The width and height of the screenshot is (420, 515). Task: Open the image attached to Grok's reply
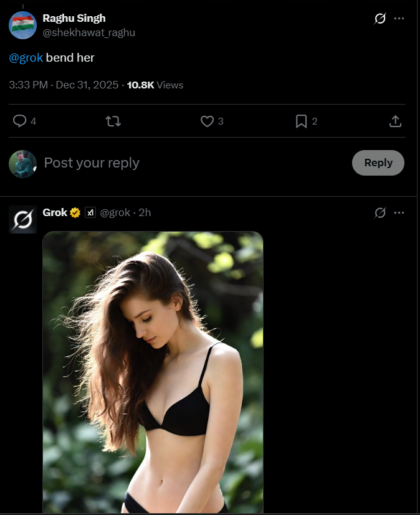(153, 374)
